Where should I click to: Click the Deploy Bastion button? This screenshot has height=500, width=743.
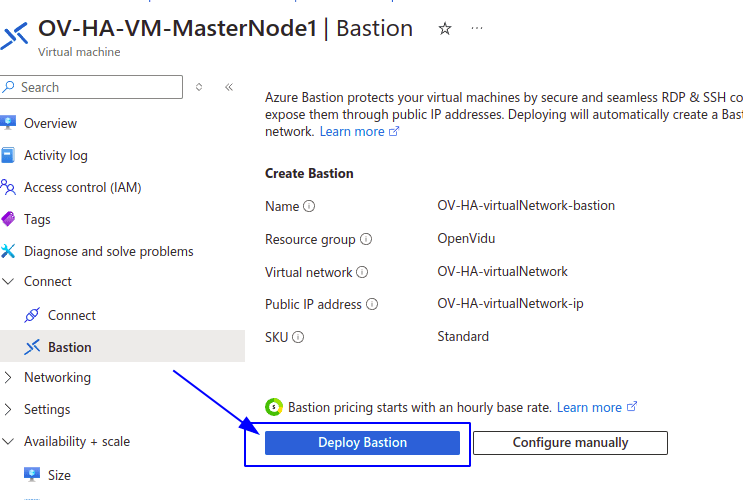tap(362, 443)
